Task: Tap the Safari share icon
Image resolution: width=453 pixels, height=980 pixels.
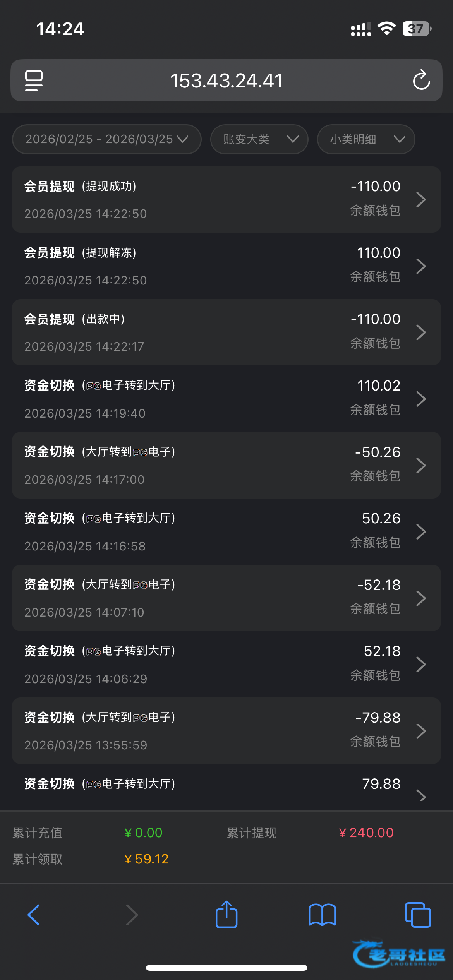Action: click(226, 915)
